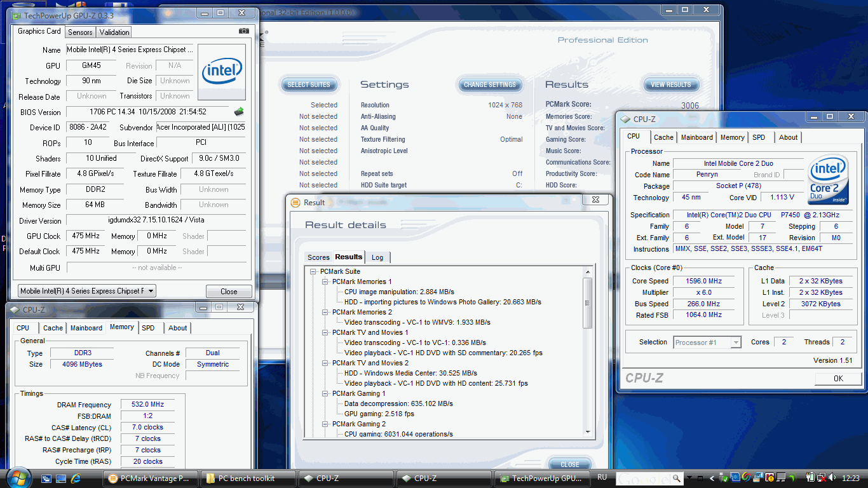Collapse the PCMark Memories 2 node
The width and height of the screenshot is (868, 488).
(x=325, y=312)
